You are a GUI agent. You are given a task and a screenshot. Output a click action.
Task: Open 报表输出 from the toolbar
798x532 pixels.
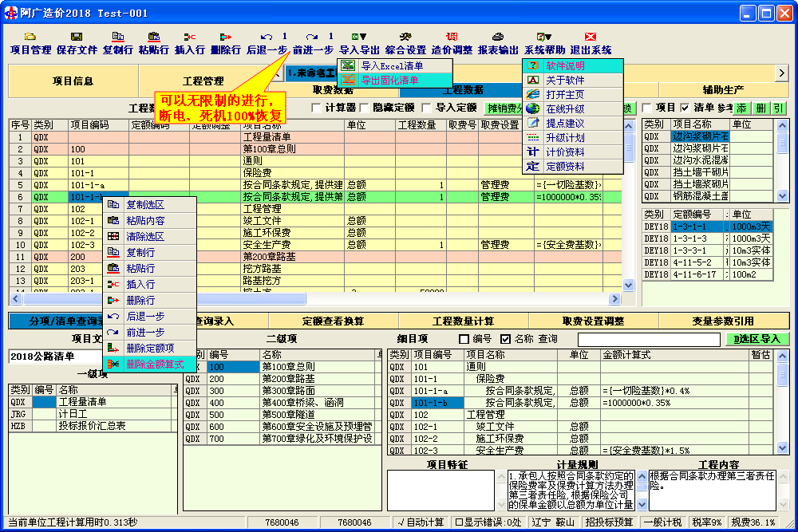(498, 43)
